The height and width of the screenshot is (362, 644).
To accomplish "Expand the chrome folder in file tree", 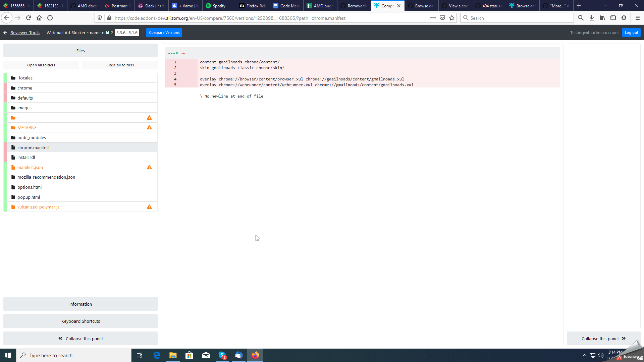I will pyautogui.click(x=25, y=88).
